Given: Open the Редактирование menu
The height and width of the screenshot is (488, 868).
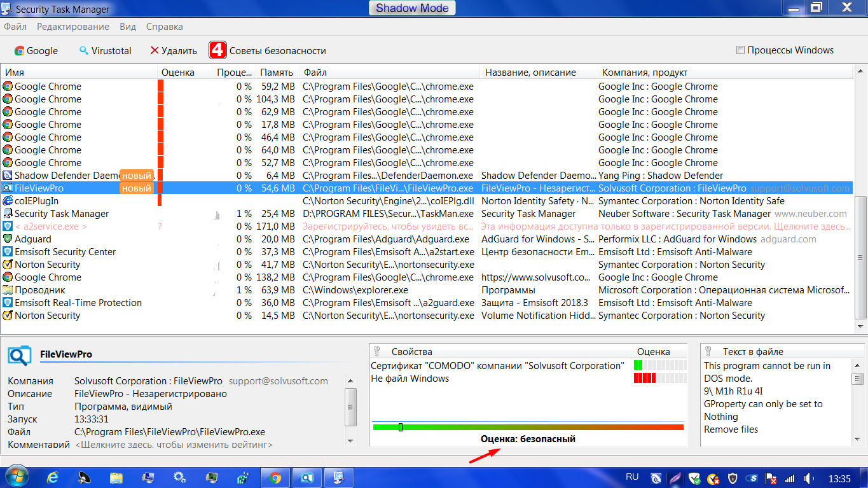Looking at the screenshot, I should [73, 27].
